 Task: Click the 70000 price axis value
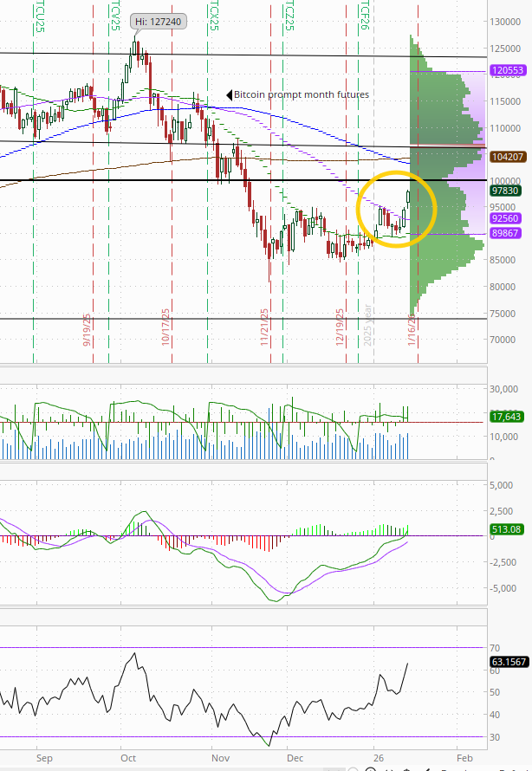tap(502, 340)
